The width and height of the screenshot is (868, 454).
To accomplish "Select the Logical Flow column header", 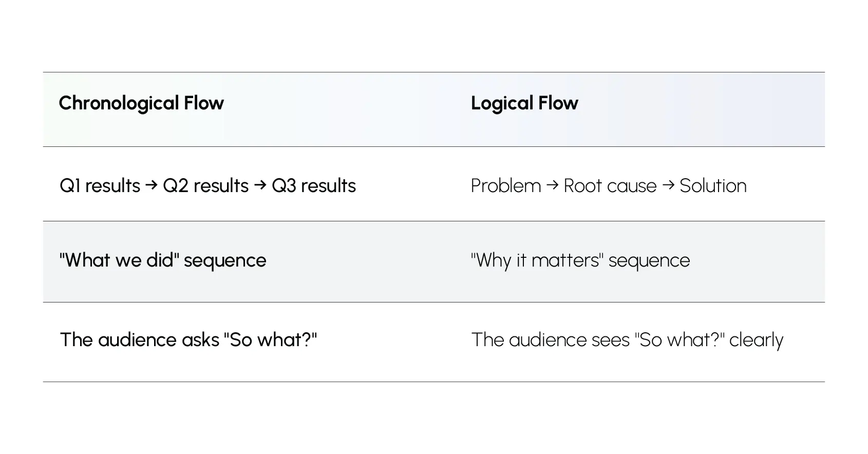I will [524, 103].
